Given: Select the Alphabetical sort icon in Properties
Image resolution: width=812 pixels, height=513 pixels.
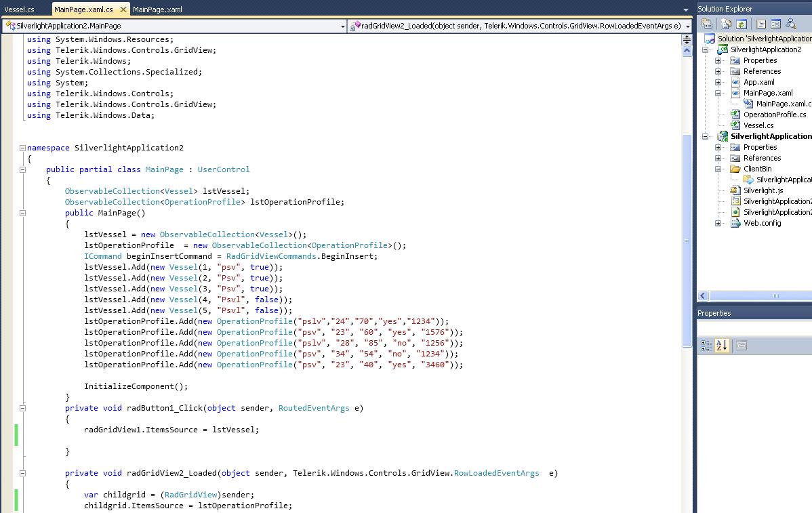Looking at the screenshot, I should 721,346.
